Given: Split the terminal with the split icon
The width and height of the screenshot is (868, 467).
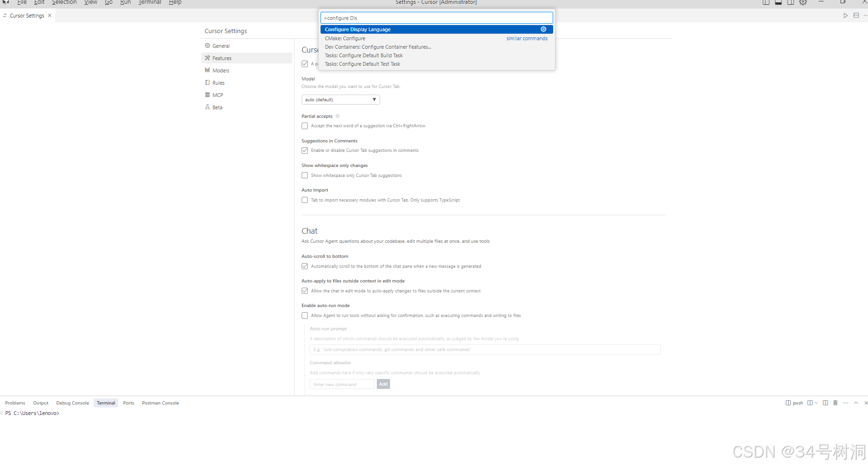Looking at the screenshot, I should pyautogui.click(x=825, y=403).
